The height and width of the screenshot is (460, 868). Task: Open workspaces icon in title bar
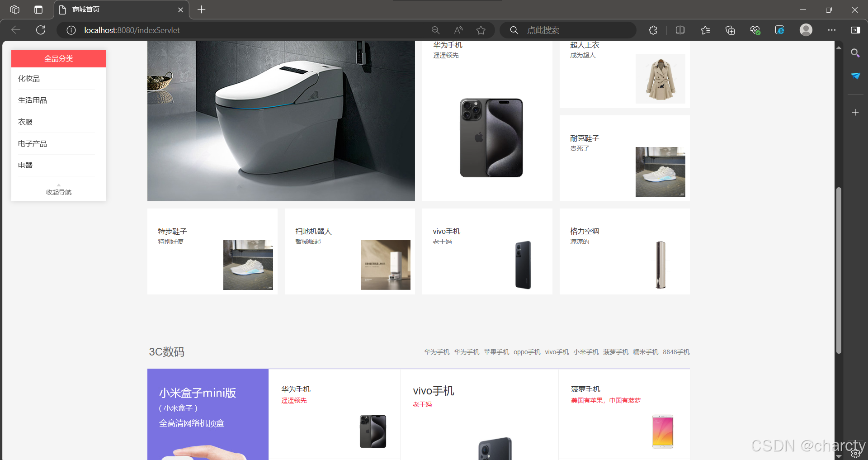click(14, 9)
